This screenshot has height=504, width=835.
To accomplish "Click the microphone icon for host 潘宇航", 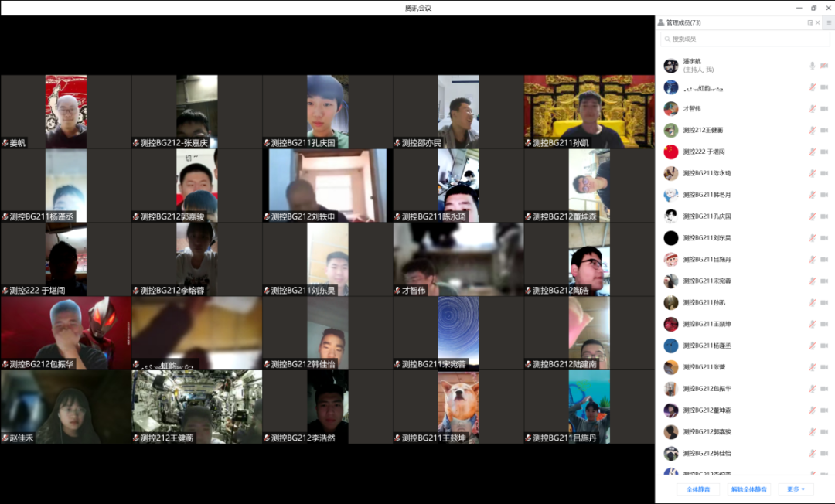I will pyautogui.click(x=812, y=66).
